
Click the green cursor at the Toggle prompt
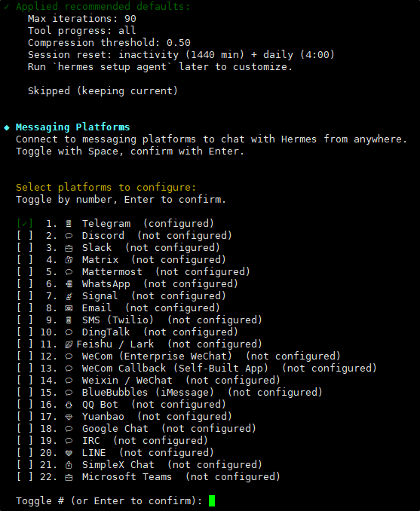click(212, 501)
